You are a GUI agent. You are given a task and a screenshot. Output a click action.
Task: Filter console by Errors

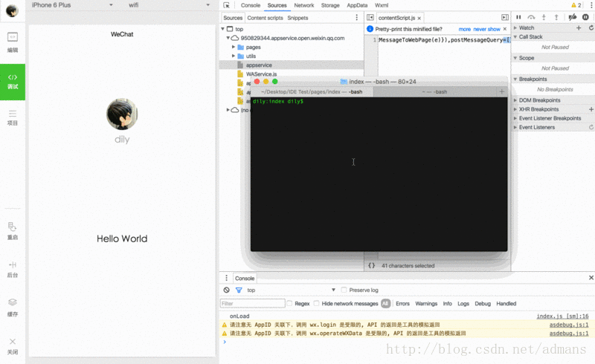(402, 304)
